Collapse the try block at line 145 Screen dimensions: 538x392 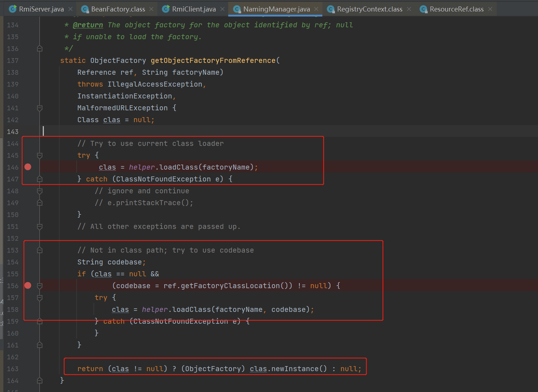point(40,155)
